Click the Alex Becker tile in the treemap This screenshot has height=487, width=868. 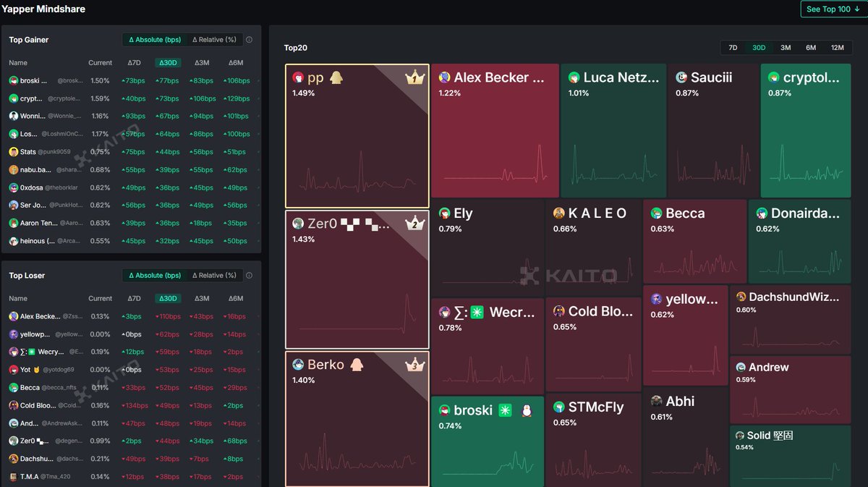pyautogui.click(x=495, y=130)
